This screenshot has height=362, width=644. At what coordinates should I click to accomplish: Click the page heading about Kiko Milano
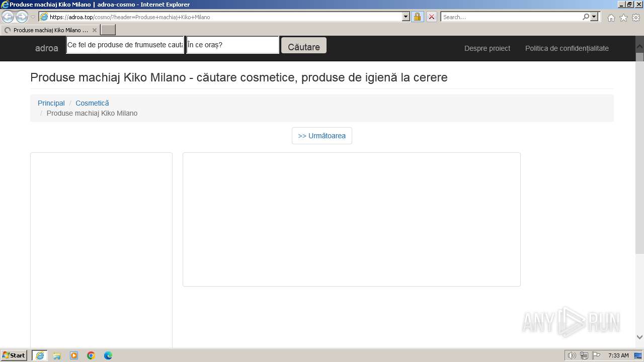coord(239,77)
